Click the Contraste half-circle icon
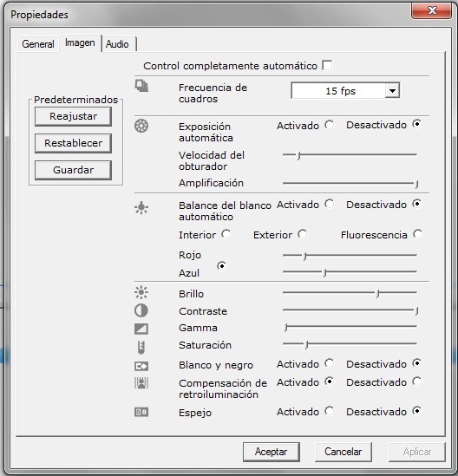Image resolution: width=458 pixels, height=476 pixels. pos(141,310)
